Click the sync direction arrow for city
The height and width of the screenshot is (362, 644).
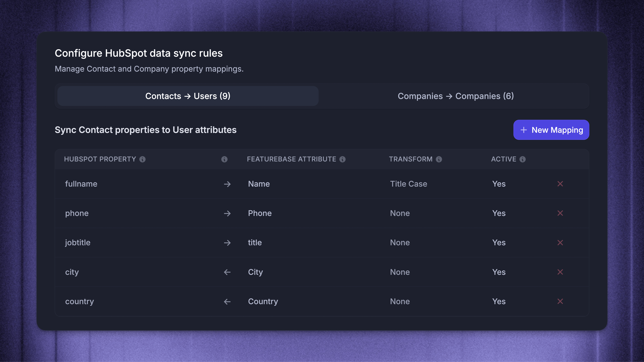coord(227,272)
